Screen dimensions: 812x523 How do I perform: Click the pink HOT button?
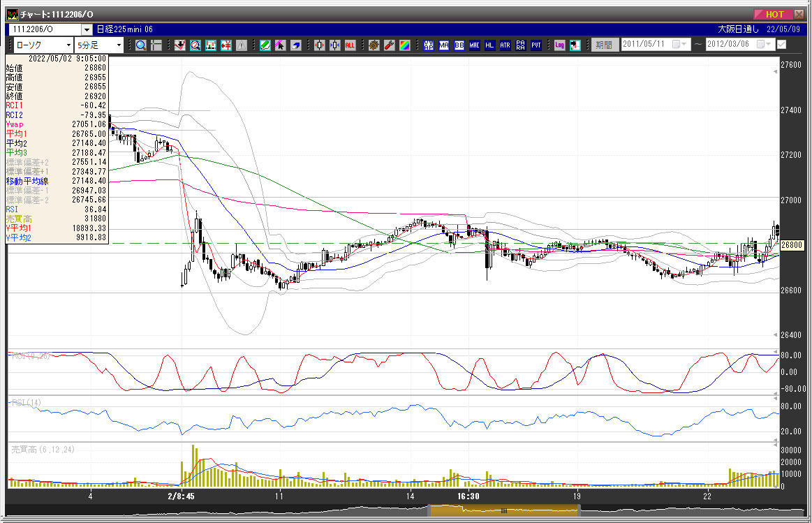coord(773,14)
